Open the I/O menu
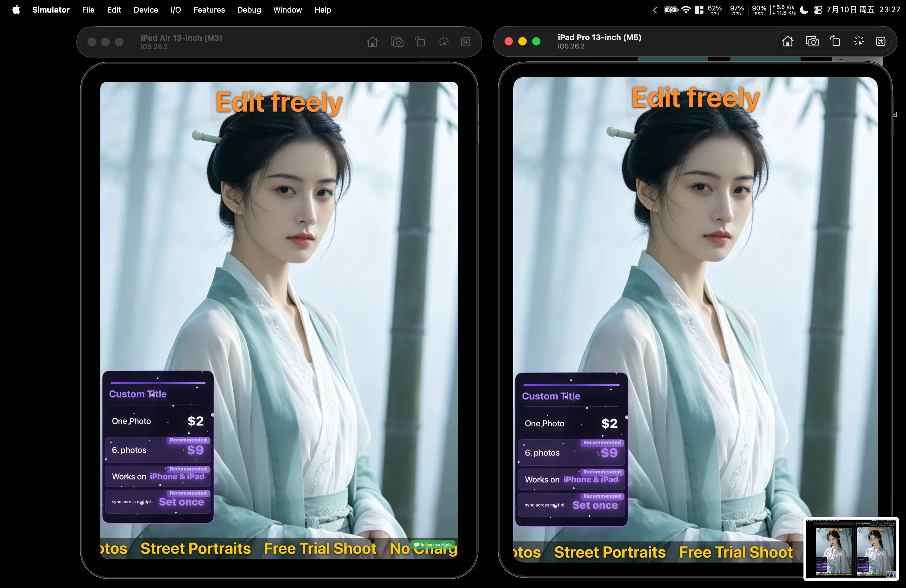Viewport: 906px width, 588px height. pos(176,10)
